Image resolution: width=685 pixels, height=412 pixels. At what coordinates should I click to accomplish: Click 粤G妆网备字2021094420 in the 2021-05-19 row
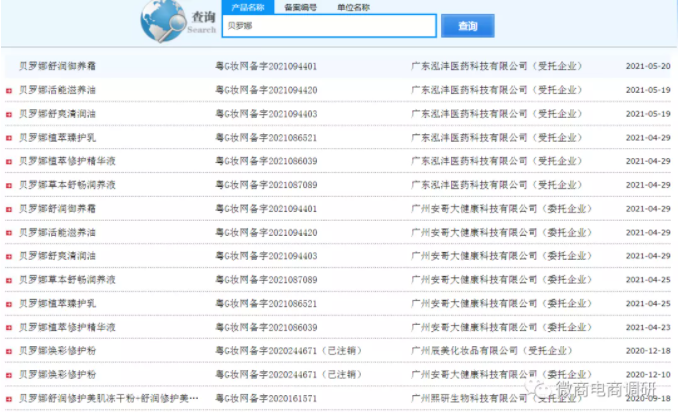point(266,90)
